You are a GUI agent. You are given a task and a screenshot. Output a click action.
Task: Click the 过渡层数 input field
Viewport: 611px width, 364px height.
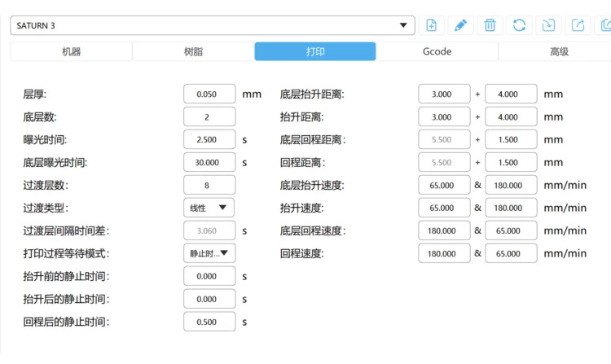pos(209,185)
